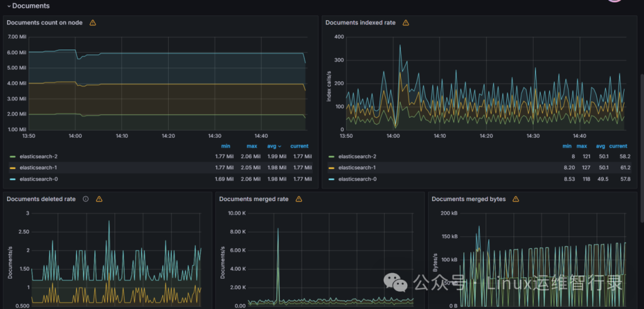Open Documents count on node panel title menu
Viewport: 644px width, 309px height.
click(44, 23)
